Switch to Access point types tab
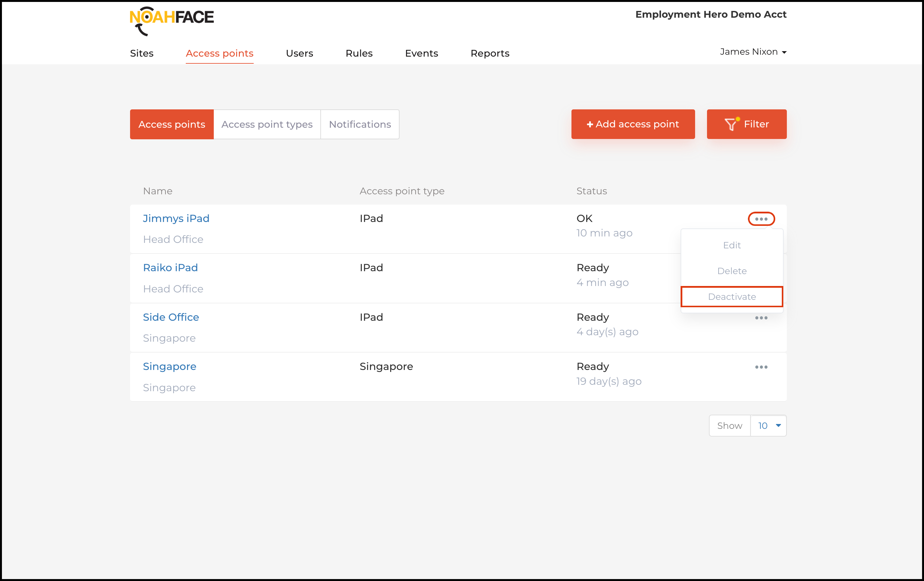 (x=267, y=124)
